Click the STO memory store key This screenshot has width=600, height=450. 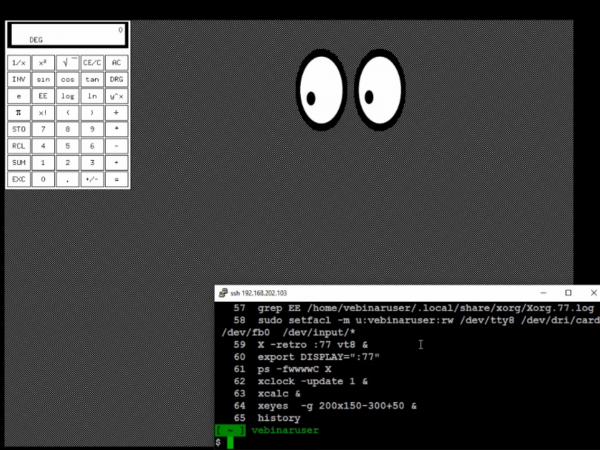(18, 129)
